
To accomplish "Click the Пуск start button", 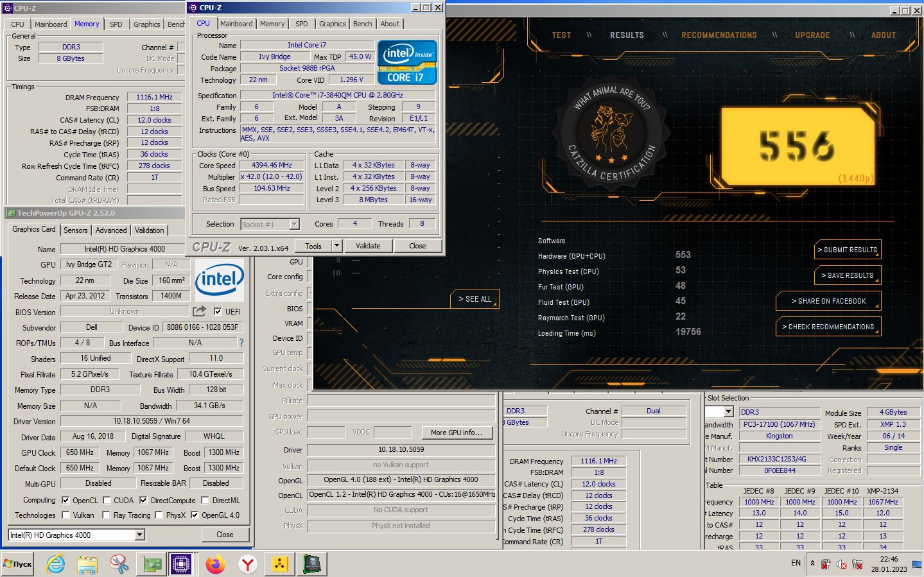I will tap(17, 564).
